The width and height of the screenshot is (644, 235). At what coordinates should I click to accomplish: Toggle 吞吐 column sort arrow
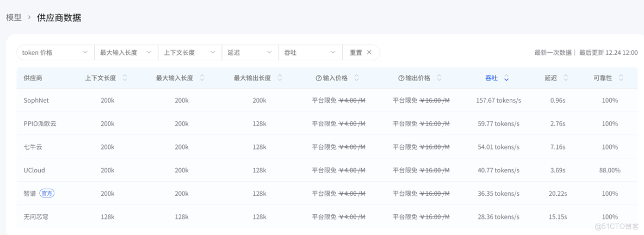[x=506, y=78]
